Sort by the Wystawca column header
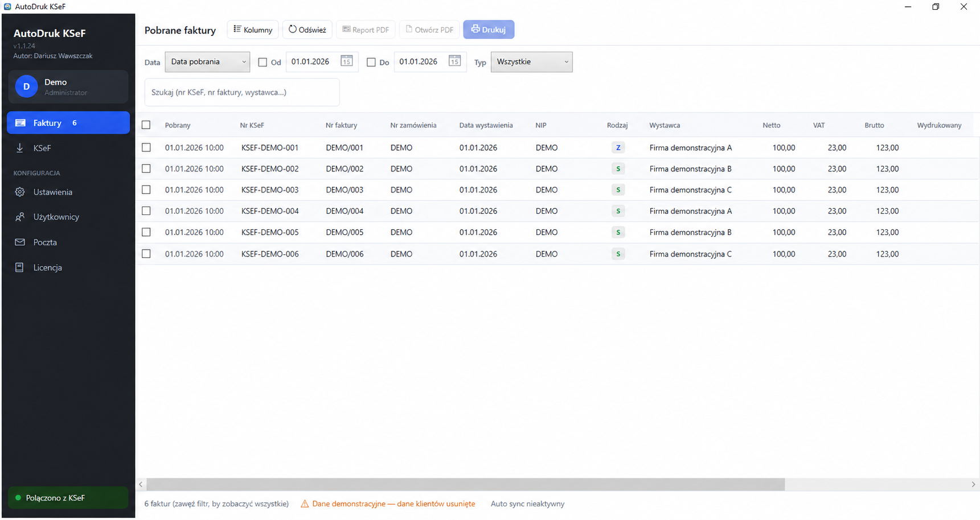The height and width of the screenshot is (520, 980). tap(665, 125)
